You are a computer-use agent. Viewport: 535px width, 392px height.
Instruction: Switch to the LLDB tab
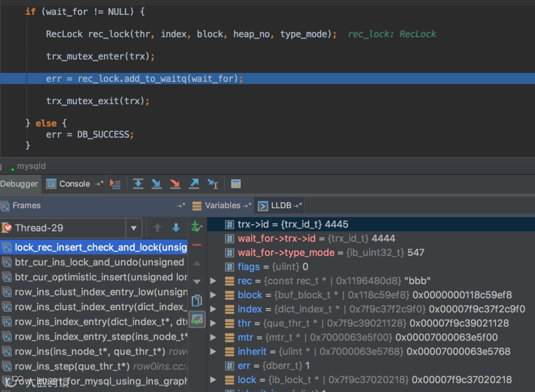point(281,206)
